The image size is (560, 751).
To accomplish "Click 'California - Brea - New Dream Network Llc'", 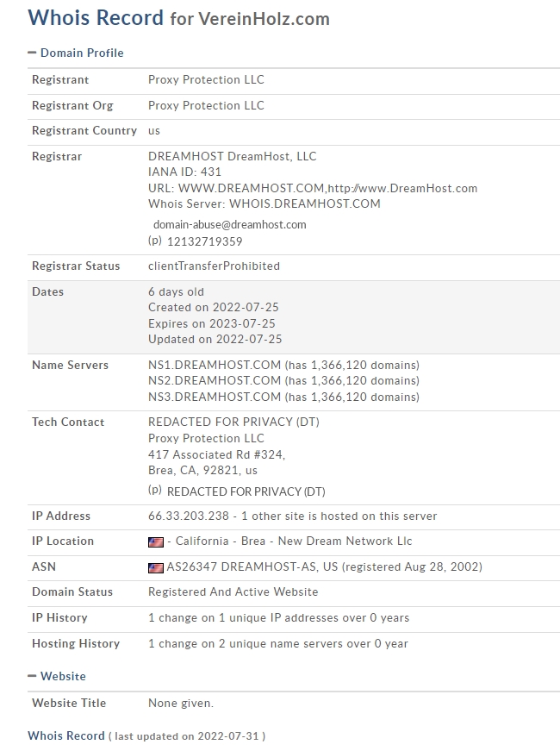I will point(294,541).
